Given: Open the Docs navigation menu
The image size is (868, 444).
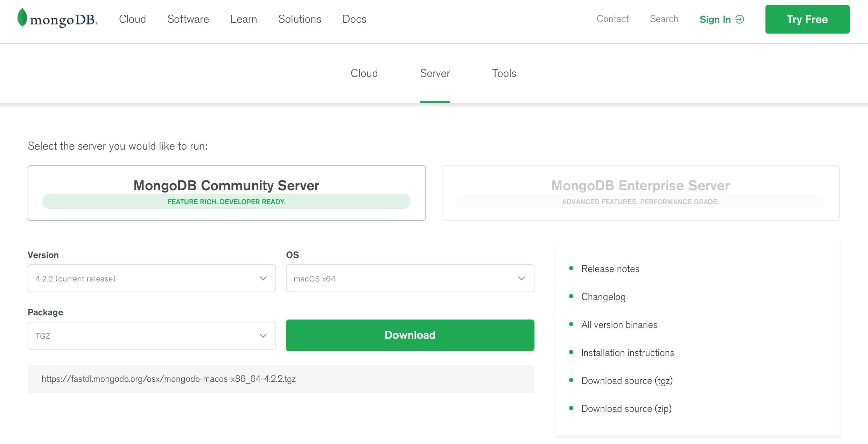Looking at the screenshot, I should [354, 19].
